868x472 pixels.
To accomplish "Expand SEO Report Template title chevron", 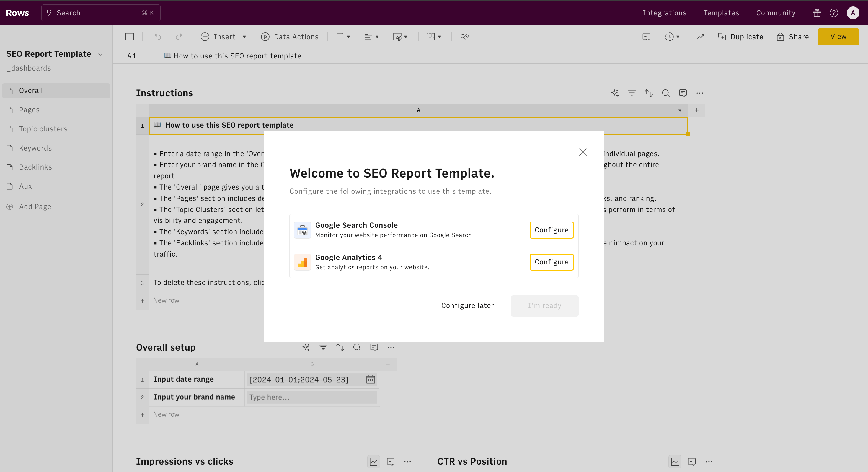I will pos(100,54).
